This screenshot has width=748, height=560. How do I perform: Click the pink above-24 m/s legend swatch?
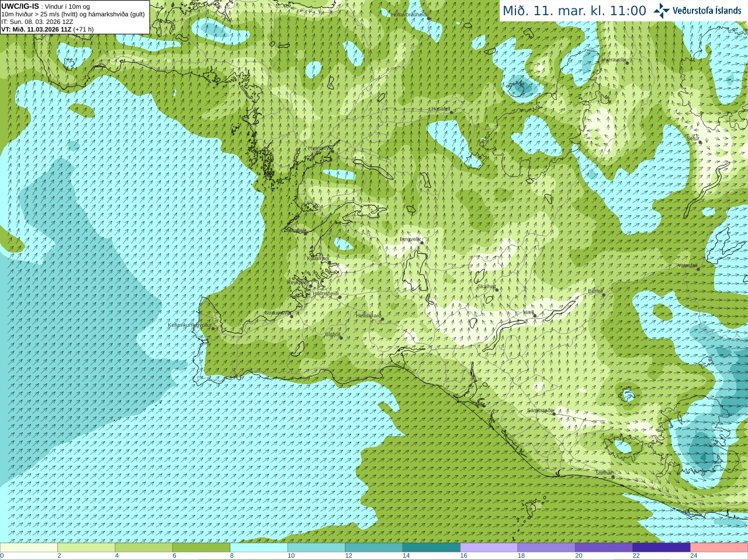point(719,548)
